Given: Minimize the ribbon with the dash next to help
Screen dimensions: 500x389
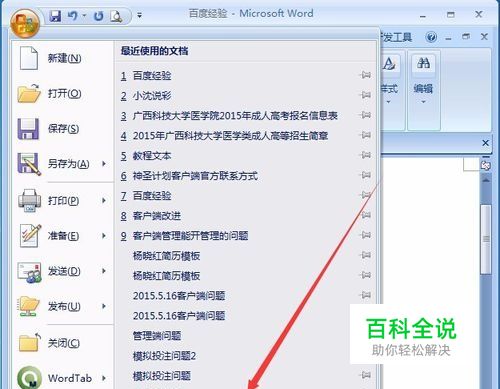Looking at the screenshot, I should [448, 39].
